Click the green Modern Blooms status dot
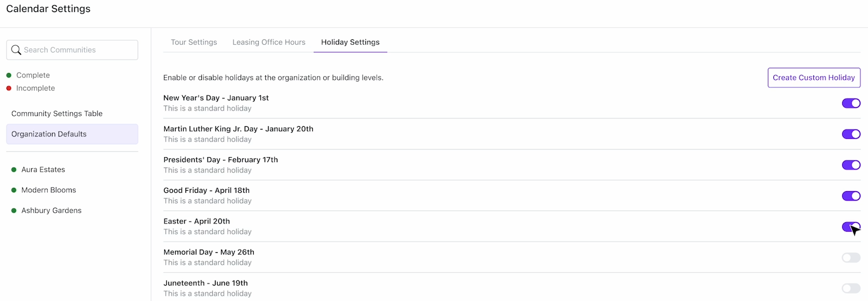The width and height of the screenshot is (868, 301). pos(14,190)
